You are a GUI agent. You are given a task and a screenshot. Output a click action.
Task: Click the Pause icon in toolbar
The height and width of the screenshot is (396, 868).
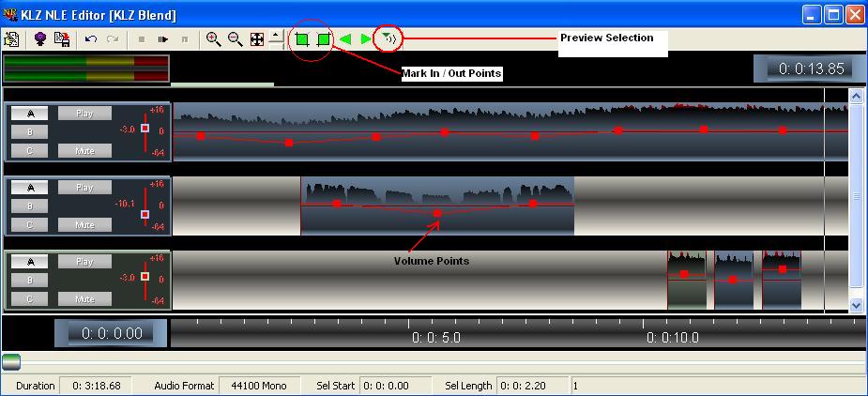(185, 39)
